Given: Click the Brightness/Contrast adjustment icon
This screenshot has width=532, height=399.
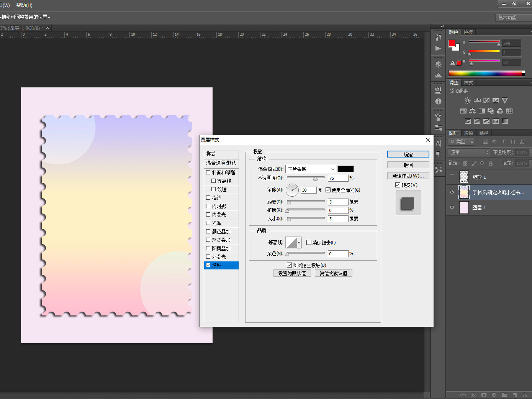Looking at the screenshot, I should tap(468, 101).
